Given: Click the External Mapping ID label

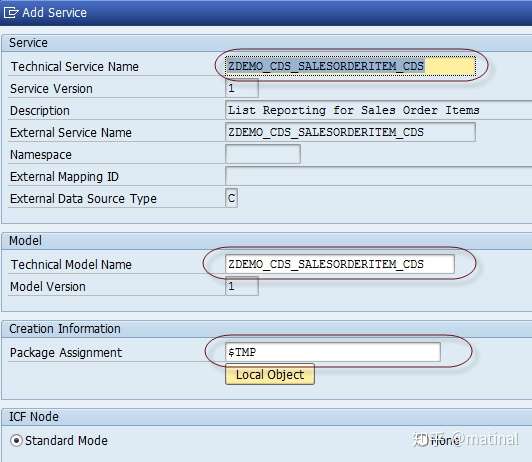Looking at the screenshot, I should coord(64,177).
